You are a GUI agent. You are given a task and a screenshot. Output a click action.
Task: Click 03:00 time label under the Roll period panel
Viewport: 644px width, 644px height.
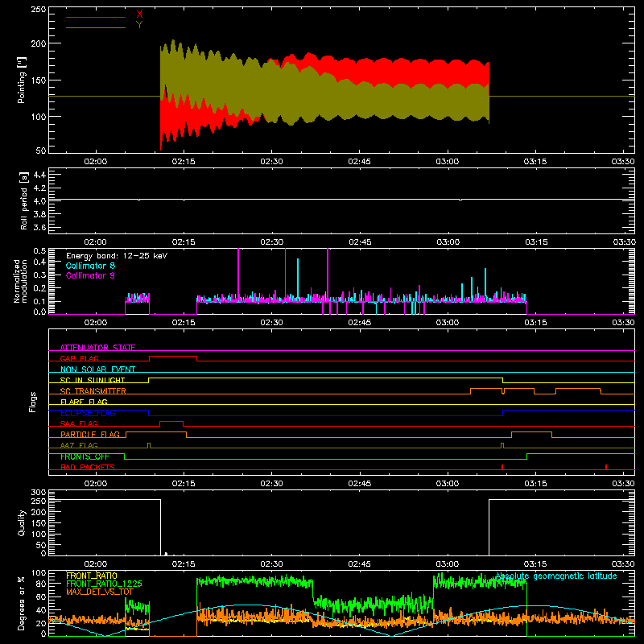click(x=448, y=242)
